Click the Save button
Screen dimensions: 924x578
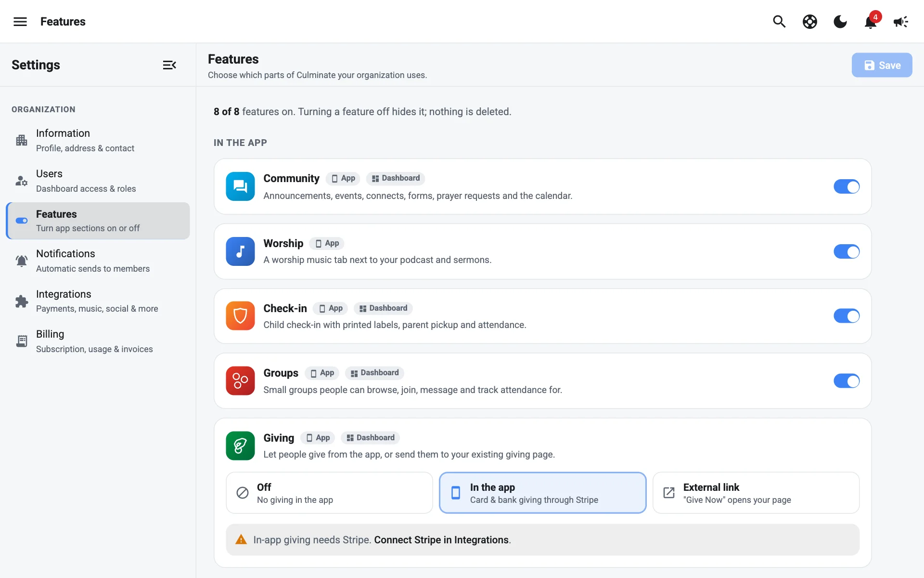click(x=882, y=65)
